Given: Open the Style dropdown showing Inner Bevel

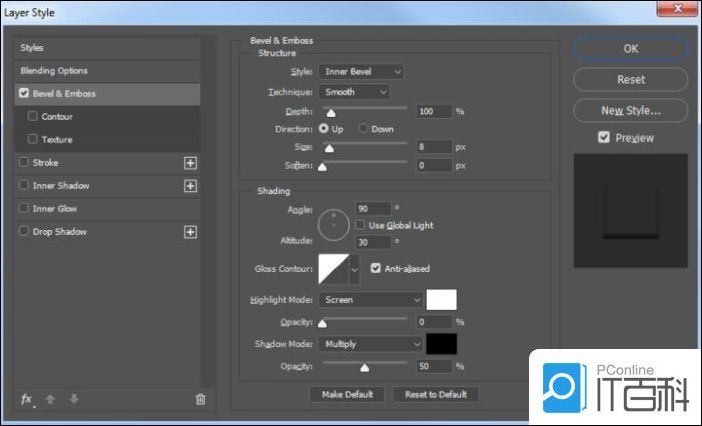Looking at the screenshot, I should click(x=361, y=72).
